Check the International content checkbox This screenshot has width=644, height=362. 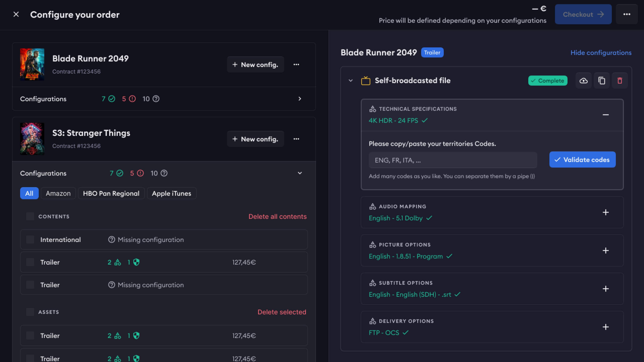point(30,240)
